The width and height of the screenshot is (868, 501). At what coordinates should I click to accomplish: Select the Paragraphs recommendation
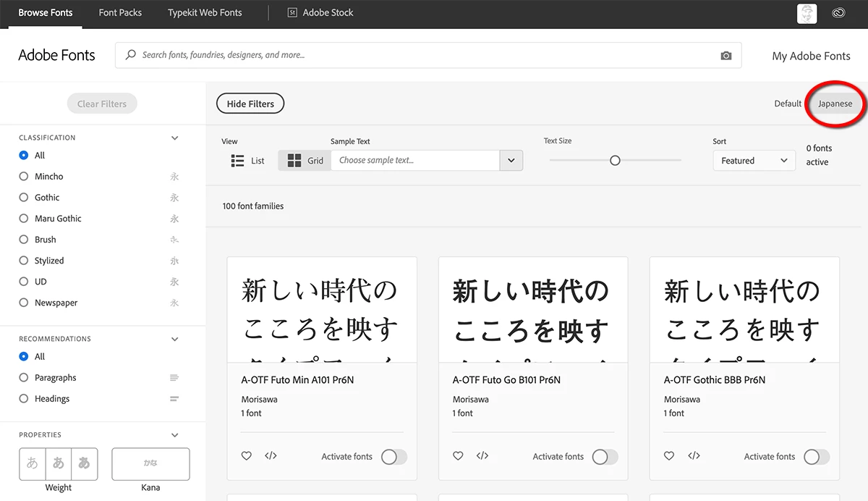tap(24, 378)
